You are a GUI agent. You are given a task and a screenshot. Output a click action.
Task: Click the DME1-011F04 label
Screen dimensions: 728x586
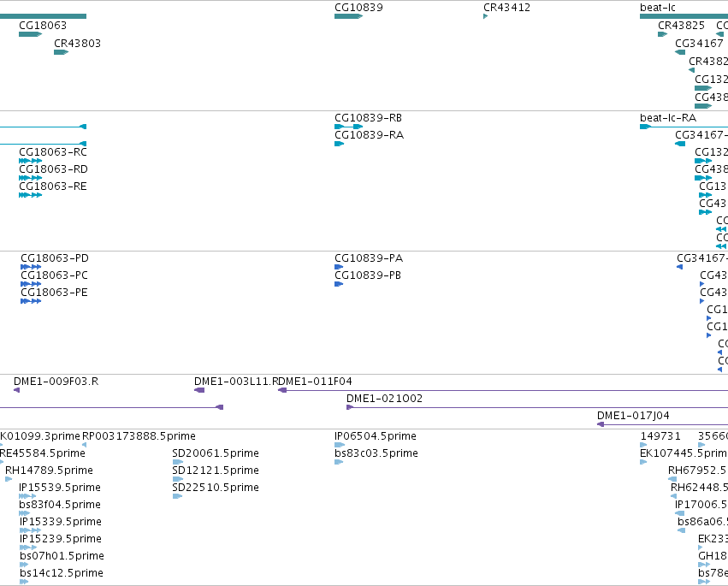(x=316, y=382)
